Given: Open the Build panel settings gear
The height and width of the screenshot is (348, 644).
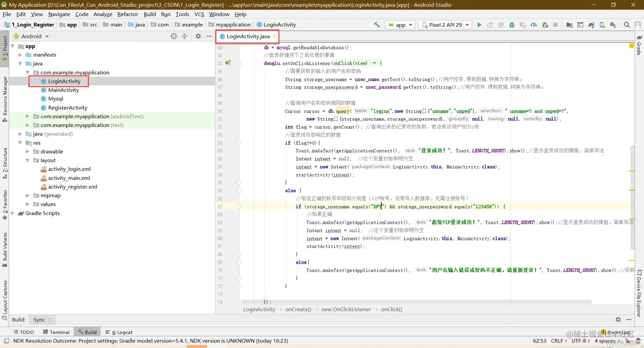Looking at the screenshot, I should point(618,319).
